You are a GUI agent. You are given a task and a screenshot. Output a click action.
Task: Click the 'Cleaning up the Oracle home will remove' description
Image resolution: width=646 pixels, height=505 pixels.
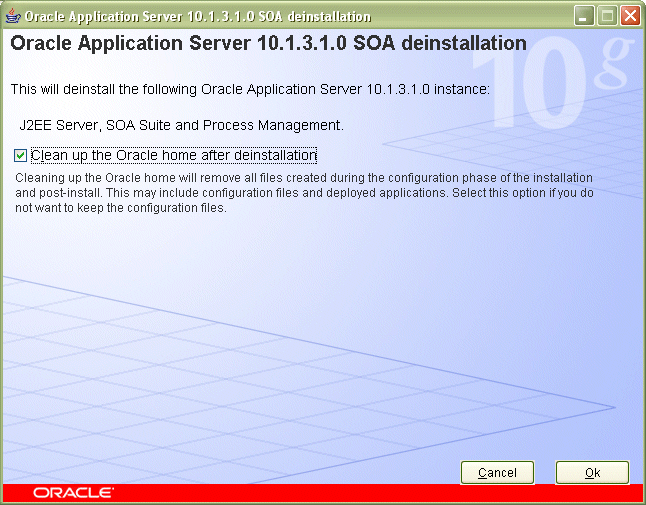tap(304, 193)
